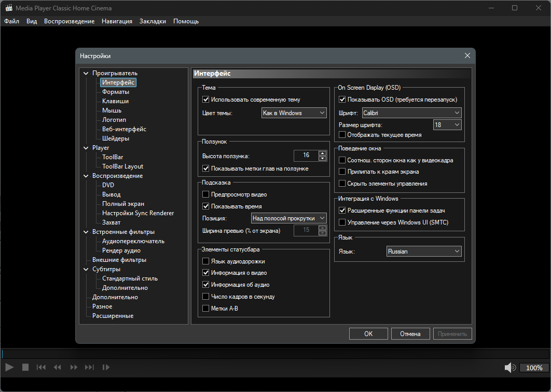Click the fast-forward (increase speed) button
The height and width of the screenshot is (392, 551).
tap(74, 367)
